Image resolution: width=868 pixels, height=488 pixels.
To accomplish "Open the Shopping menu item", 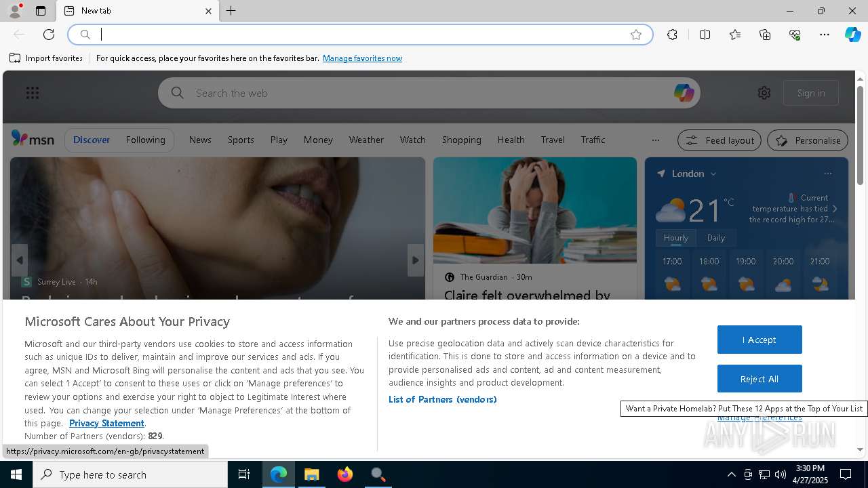I will 461,140.
